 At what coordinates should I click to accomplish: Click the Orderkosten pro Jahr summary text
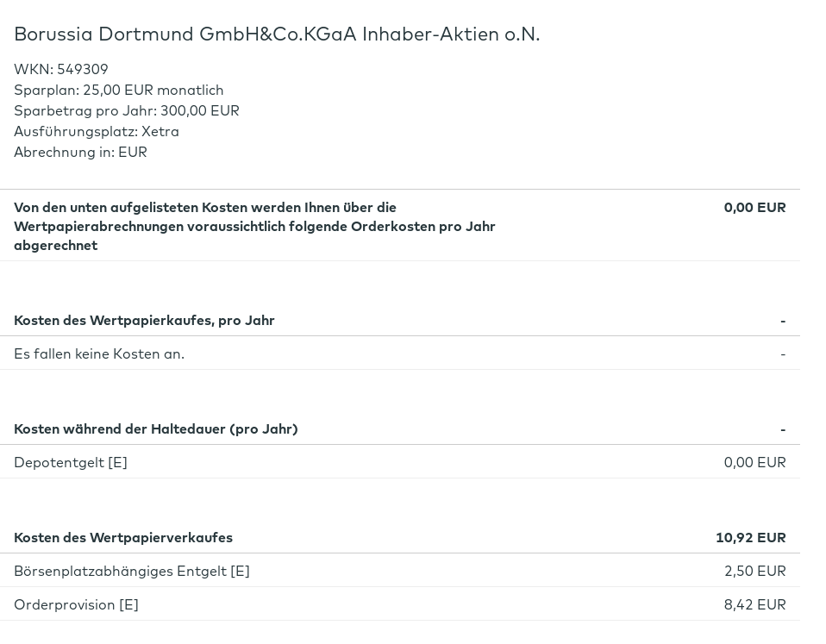[x=254, y=226]
